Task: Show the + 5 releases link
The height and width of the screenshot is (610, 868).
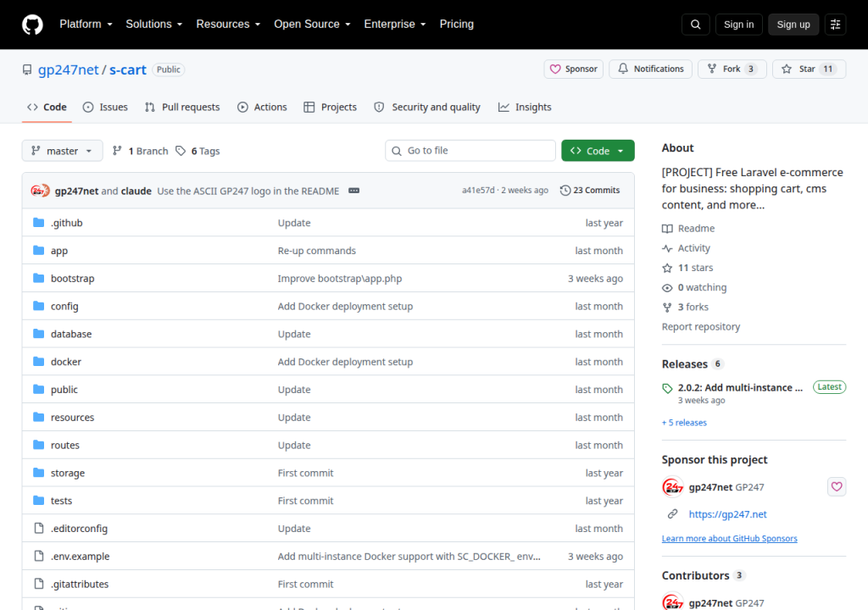Action: (x=684, y=423)
